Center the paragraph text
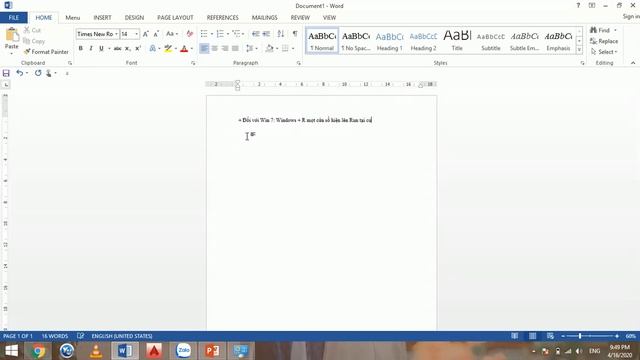 pos(214,49)
